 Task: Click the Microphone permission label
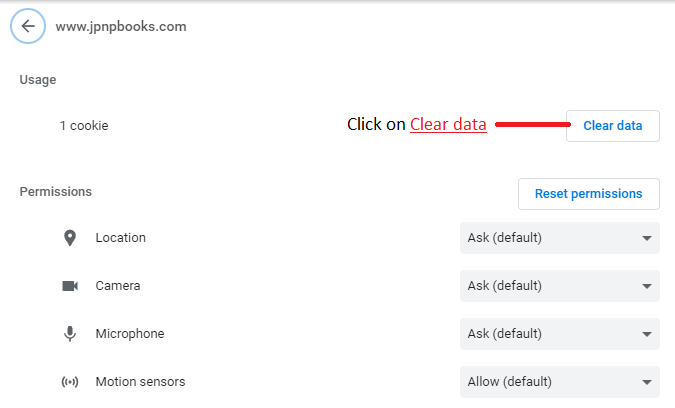130,334
